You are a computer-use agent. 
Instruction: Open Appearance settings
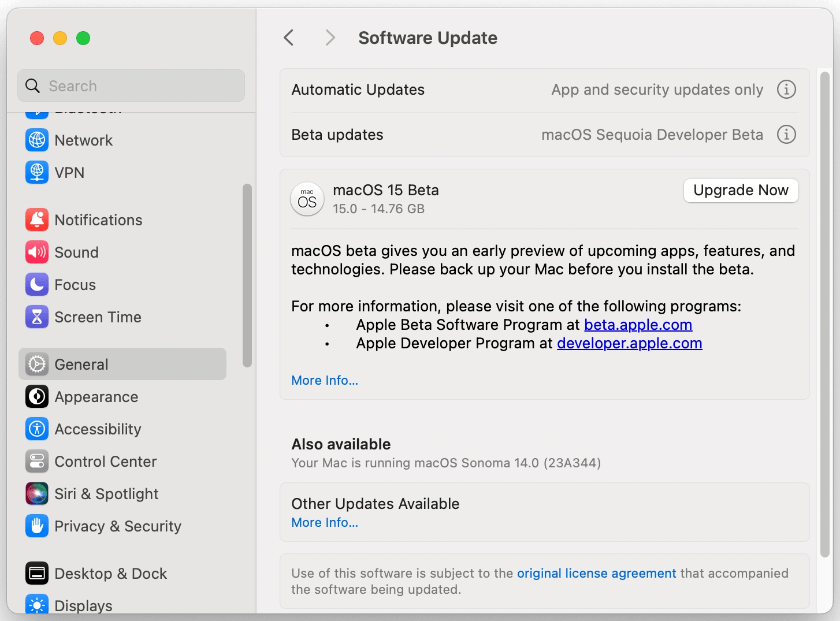click(x=122, y=396)
